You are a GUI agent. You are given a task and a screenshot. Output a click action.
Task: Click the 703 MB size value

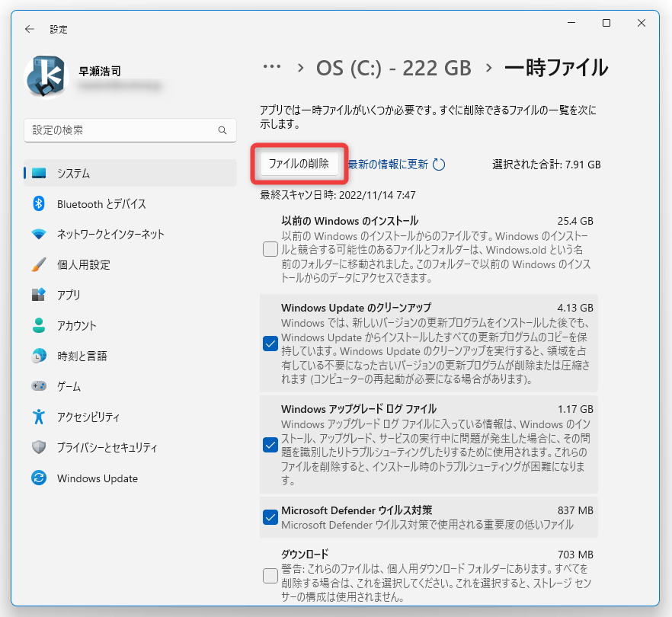(575, 555)
